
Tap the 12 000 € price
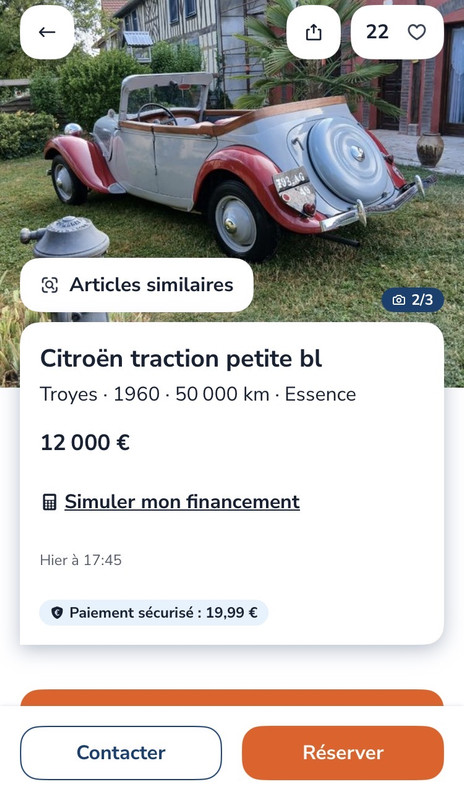tap(85, 442)
